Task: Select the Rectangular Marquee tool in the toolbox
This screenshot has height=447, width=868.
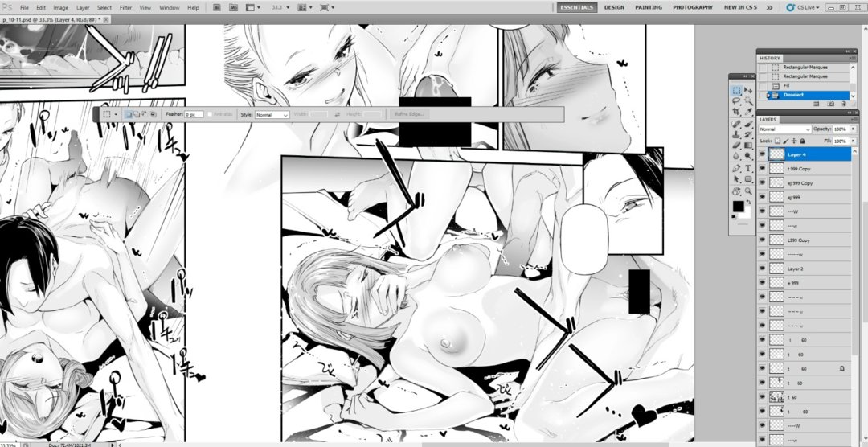Action: point(736,90)
